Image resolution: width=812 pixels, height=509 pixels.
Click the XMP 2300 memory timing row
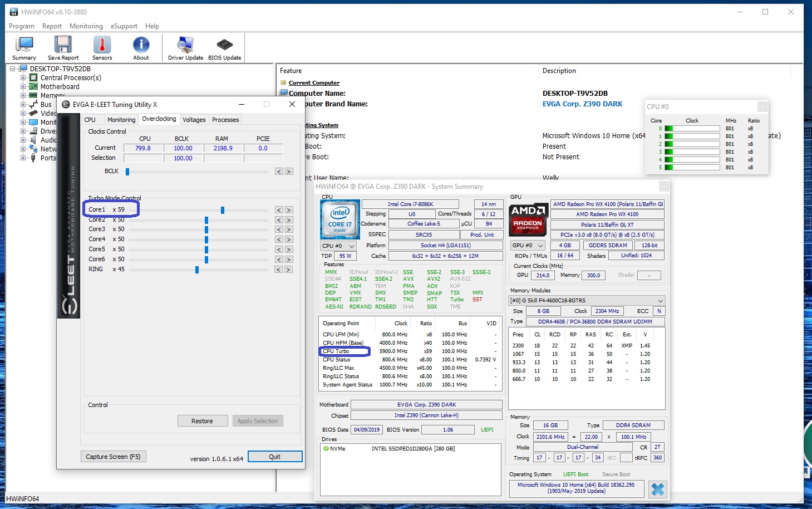pyautogui.click(x=587, y=346)
